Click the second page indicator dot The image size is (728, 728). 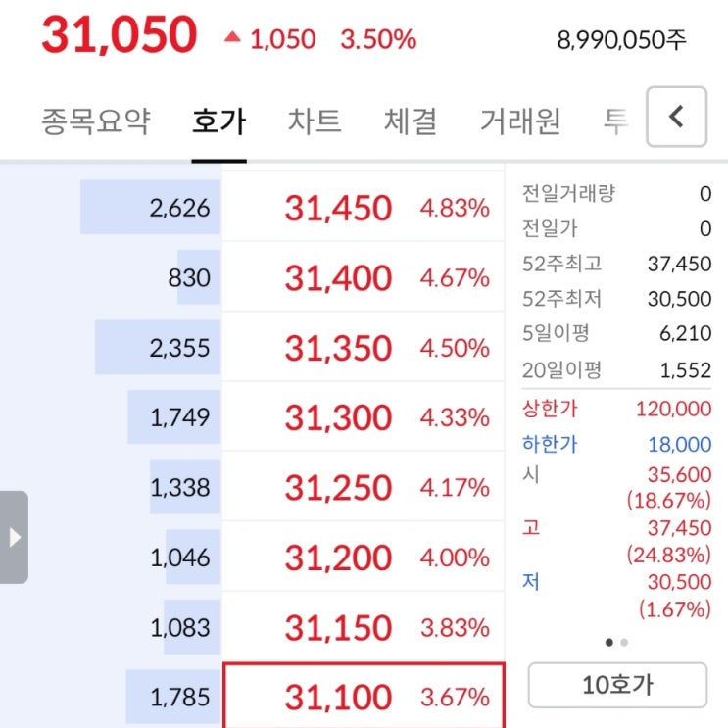(x=625, y=643)
